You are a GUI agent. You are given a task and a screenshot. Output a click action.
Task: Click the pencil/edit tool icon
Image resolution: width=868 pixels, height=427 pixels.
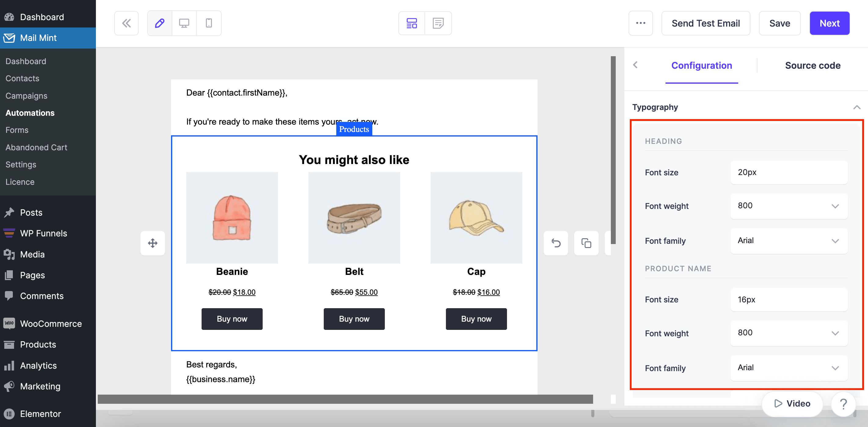(x=159, y=23)
